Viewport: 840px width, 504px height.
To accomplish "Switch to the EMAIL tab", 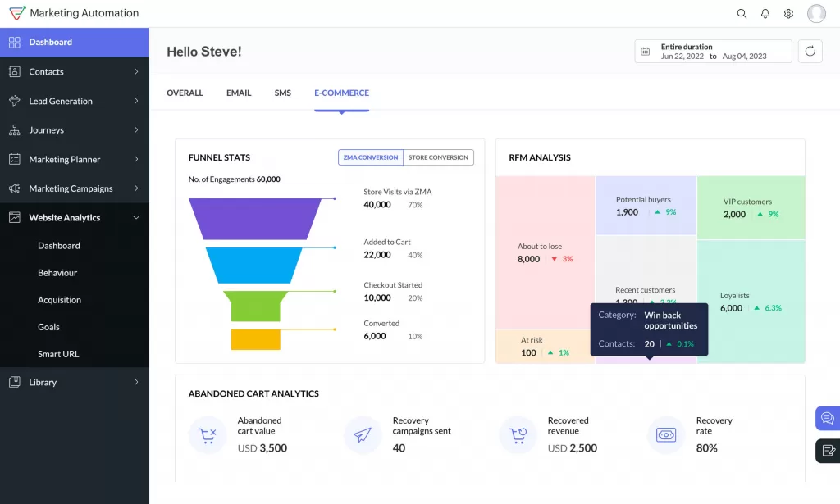I will pyautogui.click(x=238, y=93).
